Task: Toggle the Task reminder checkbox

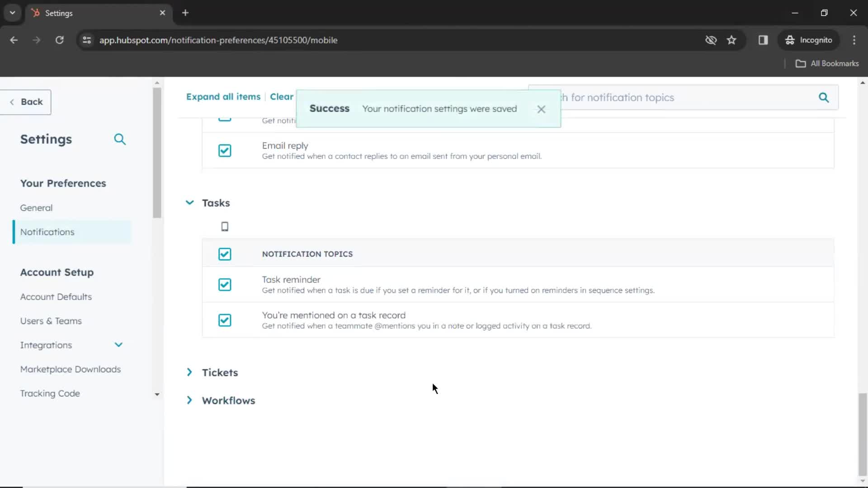Action: pyautogui.click(x=225, y=284)
